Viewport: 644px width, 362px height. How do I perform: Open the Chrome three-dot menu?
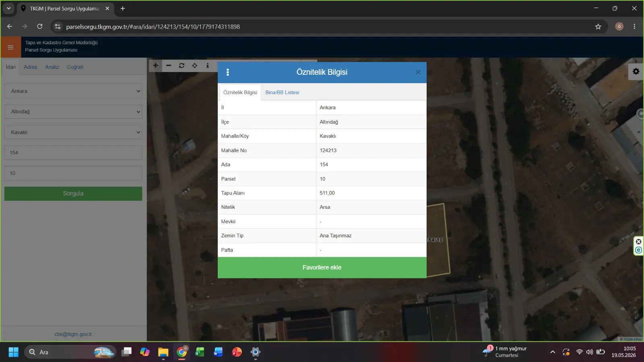click(634, 27)
